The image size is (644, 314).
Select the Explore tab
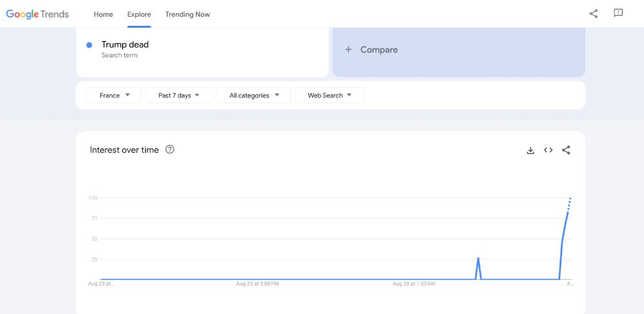139,14
